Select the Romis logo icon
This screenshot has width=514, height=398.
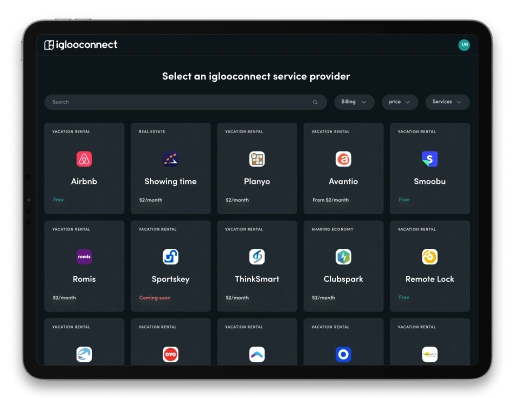[84, 257]
